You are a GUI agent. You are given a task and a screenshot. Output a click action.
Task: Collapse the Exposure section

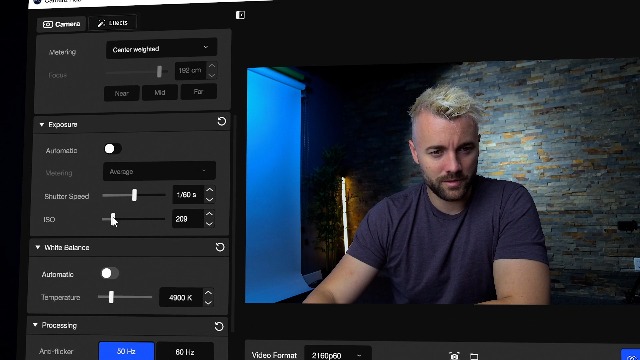pyautogui.click(x=42, y=124)
